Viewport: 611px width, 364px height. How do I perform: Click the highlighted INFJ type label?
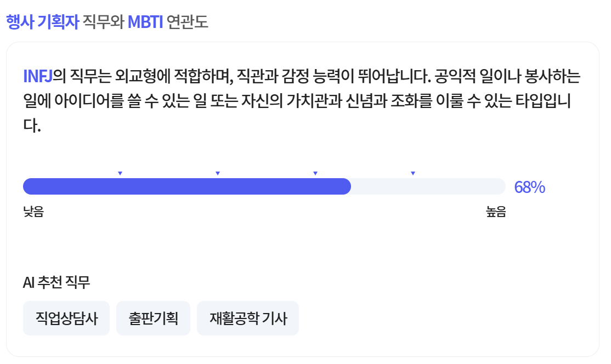(x=38, y=76)
